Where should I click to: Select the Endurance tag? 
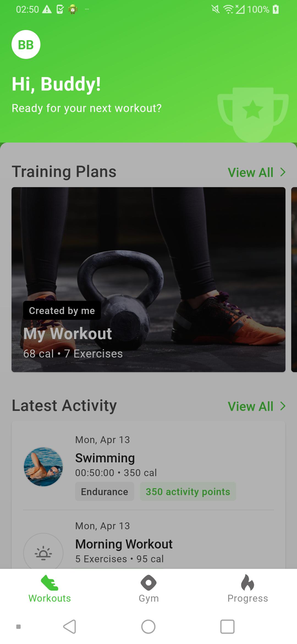click(x=105, y=492)
